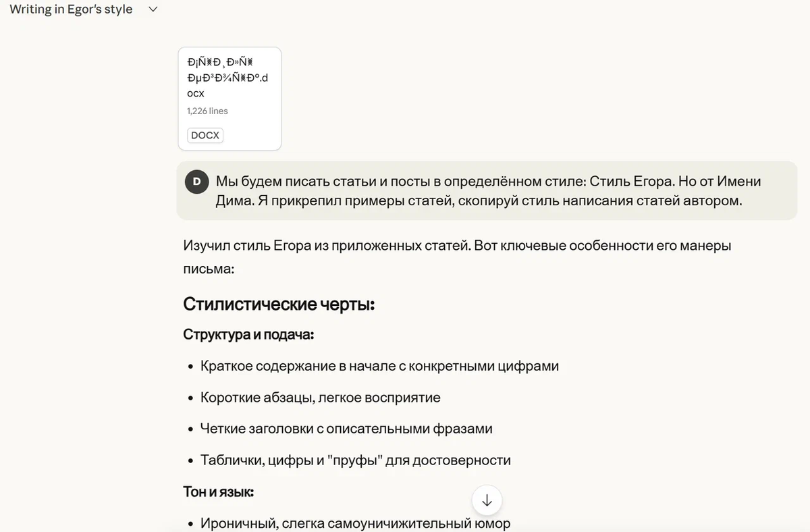Image resolution: width=810 pixels, height=532 pixels.
Task: Click bullet "Короткие абзацы, легкое восприятие"
Action: (320, 398)
